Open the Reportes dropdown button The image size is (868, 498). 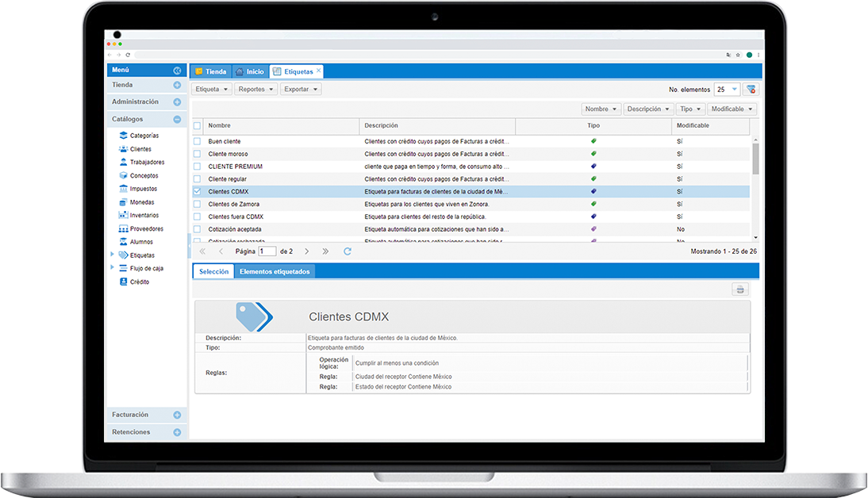pyautogui.click(x=256, y=90)
